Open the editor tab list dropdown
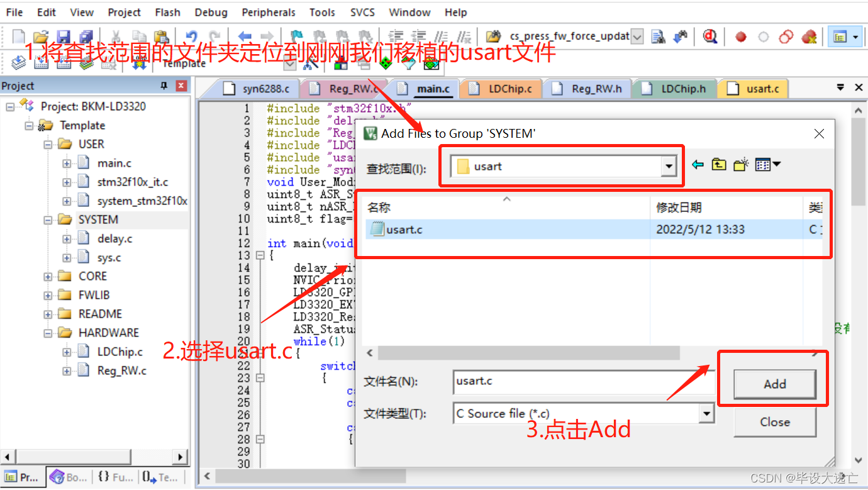Image resolution: width=868 pixels, height=490 pixels. tap(840, 87)
